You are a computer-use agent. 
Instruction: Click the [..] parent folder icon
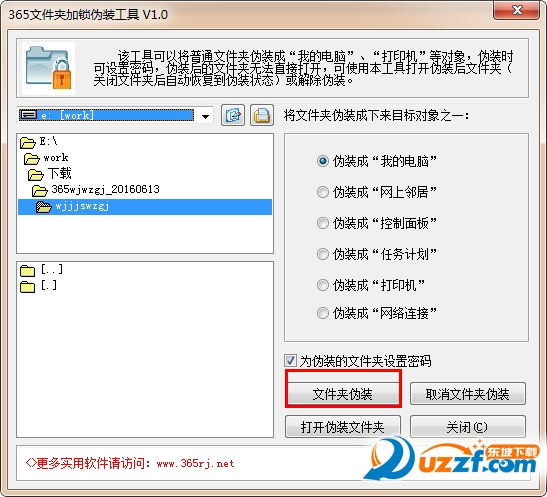coord(28,270)
